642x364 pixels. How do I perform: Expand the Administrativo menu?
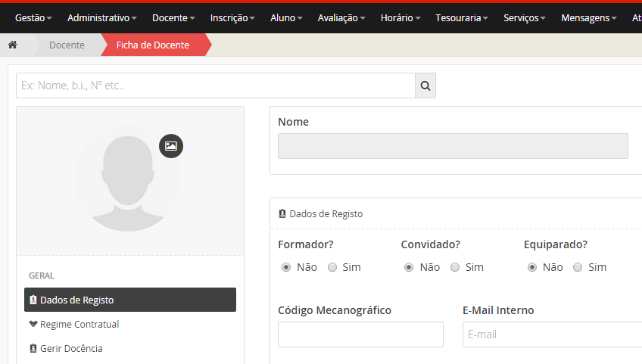coord(102,17)
